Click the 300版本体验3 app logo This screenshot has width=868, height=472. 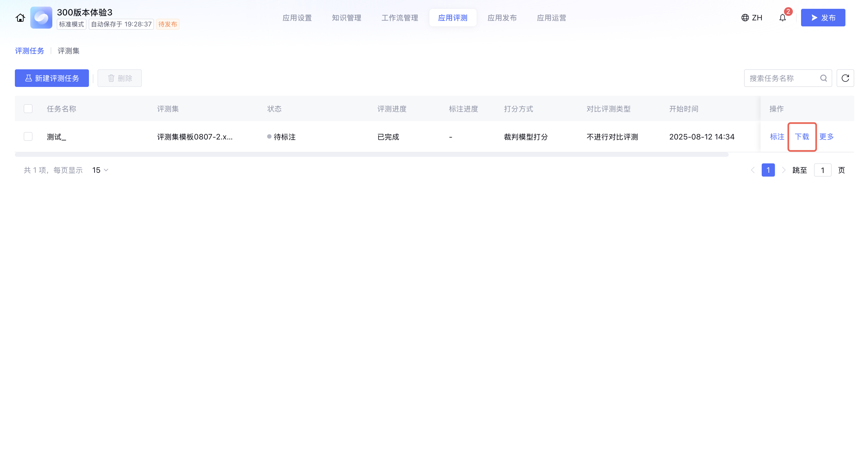coord(41,18)
